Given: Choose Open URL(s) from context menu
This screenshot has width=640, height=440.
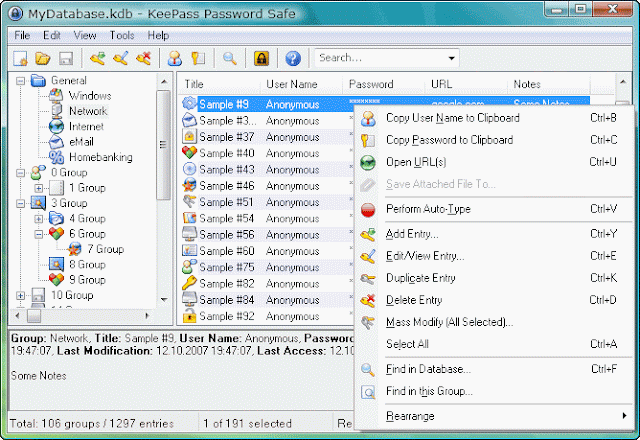Looking at the screenshot, I should point(493,162).
